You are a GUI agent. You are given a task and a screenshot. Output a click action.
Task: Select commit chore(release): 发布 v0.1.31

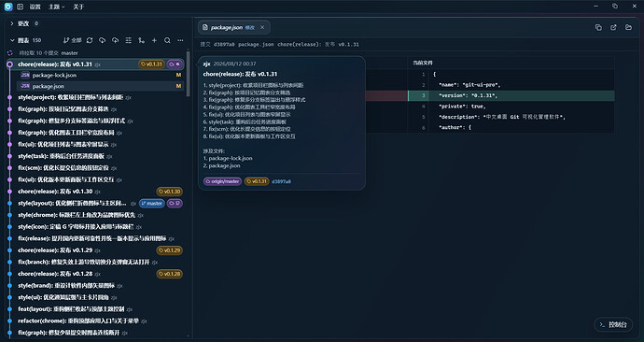point(95,64)
